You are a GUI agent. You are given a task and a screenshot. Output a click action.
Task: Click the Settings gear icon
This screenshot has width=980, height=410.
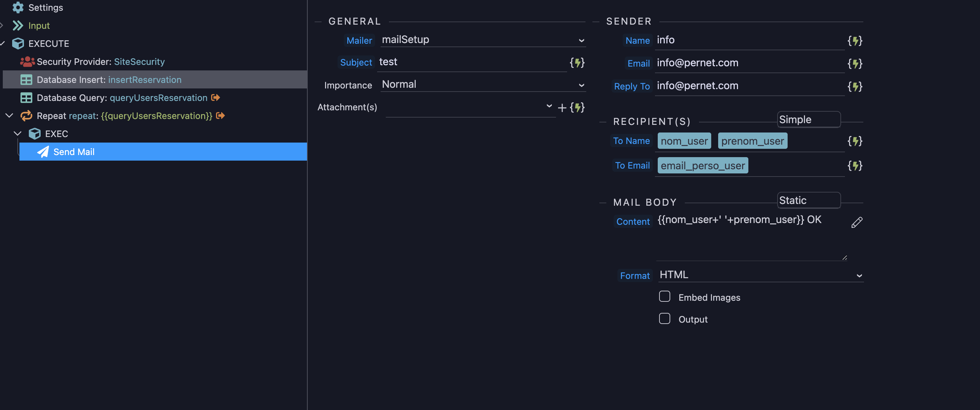[x=18, y=7]
